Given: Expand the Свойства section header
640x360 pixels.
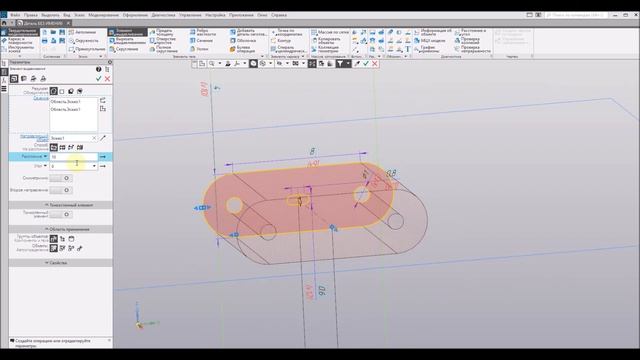Looking at the screenshot, I should [60, 263].
